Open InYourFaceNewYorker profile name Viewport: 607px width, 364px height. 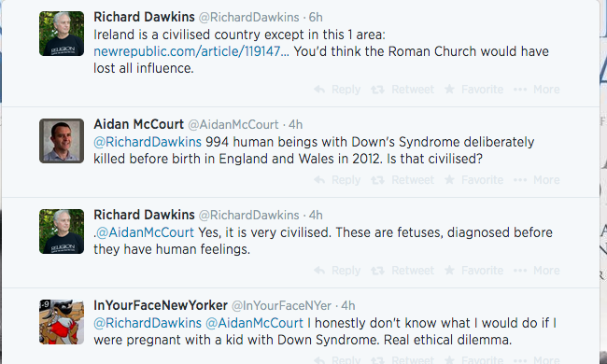[x=161, y=305]
